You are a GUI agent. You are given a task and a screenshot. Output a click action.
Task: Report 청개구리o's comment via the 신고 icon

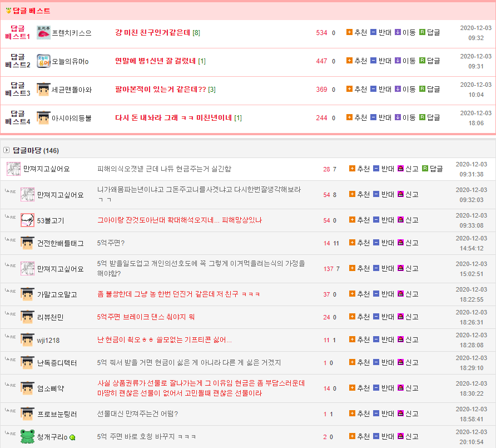click(x=400, y=437)
